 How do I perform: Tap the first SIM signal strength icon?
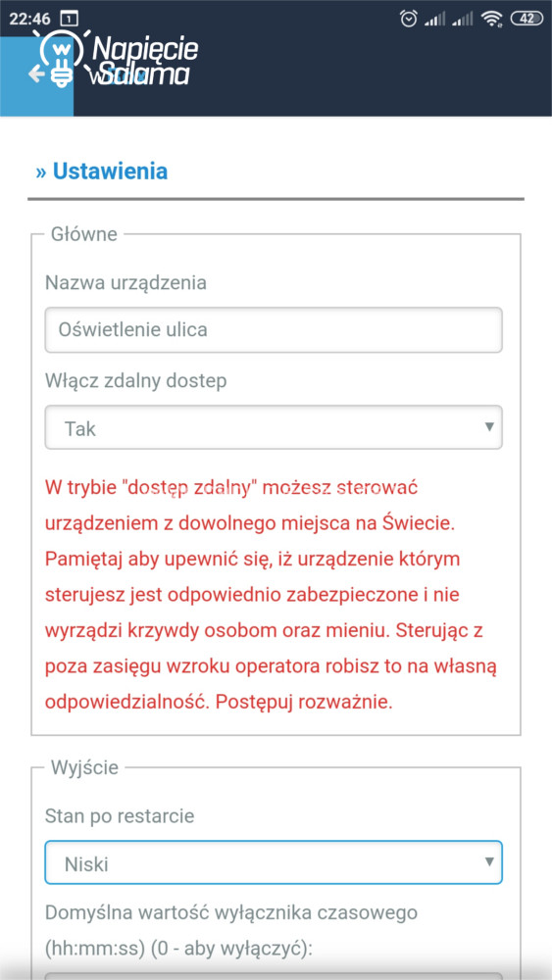(x=434, y=20)
